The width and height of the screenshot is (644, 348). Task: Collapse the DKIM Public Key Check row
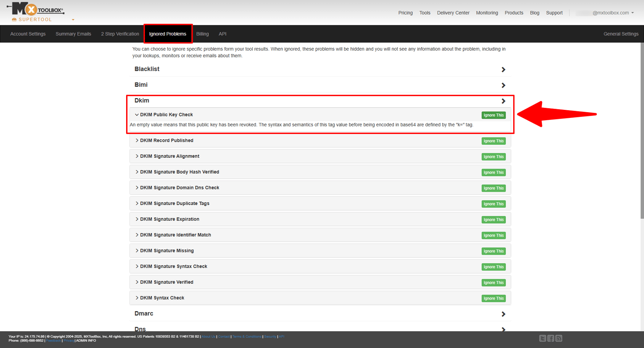[137, 115]
